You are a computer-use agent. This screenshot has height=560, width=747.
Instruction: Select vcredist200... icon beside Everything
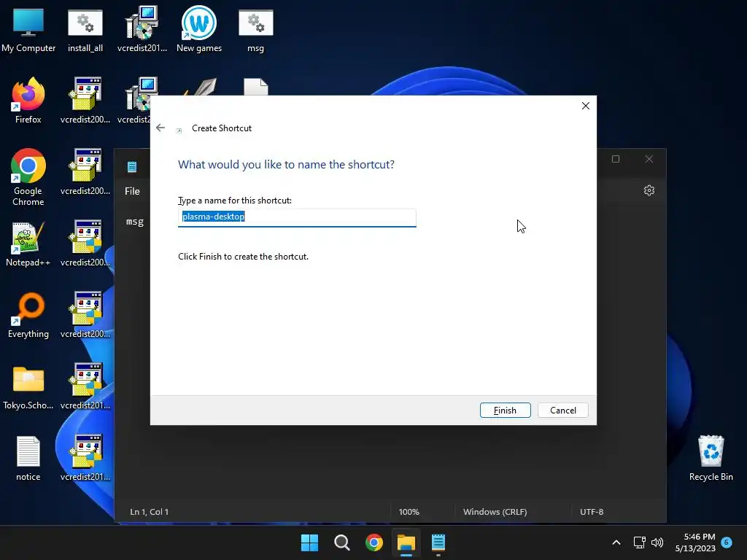85,315
